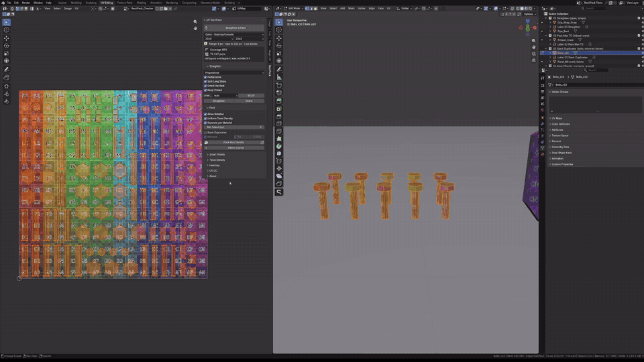
Task: Expand the Texel Density section
Action: (216, 160)
